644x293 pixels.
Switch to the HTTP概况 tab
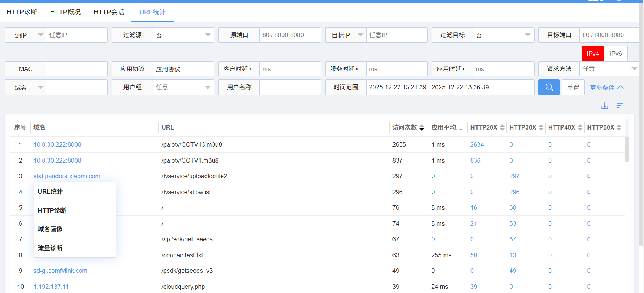pyautogui.click(x=65, y=12)
